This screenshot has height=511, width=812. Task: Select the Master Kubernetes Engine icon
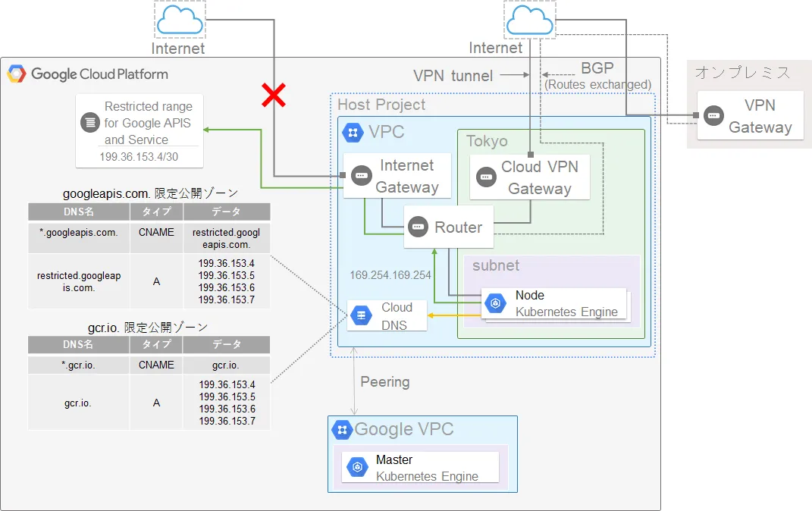click(357, 467)
